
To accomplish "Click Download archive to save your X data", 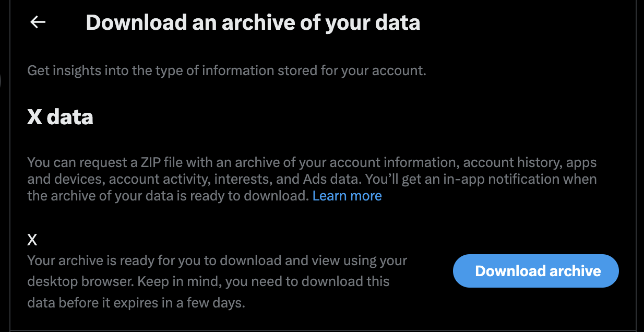I will click(x=535, y=271).
